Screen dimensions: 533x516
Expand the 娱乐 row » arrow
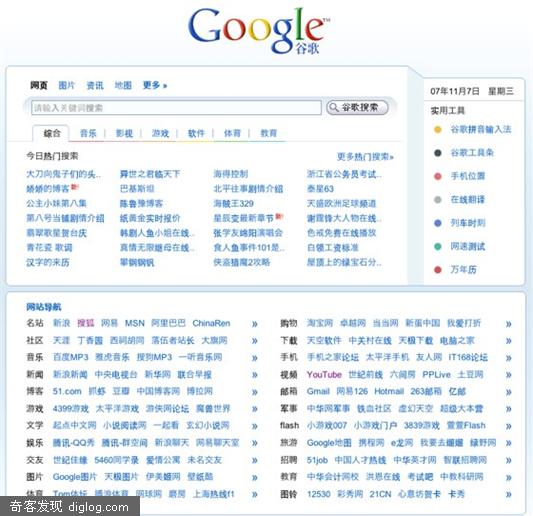(x=255, y=443)
